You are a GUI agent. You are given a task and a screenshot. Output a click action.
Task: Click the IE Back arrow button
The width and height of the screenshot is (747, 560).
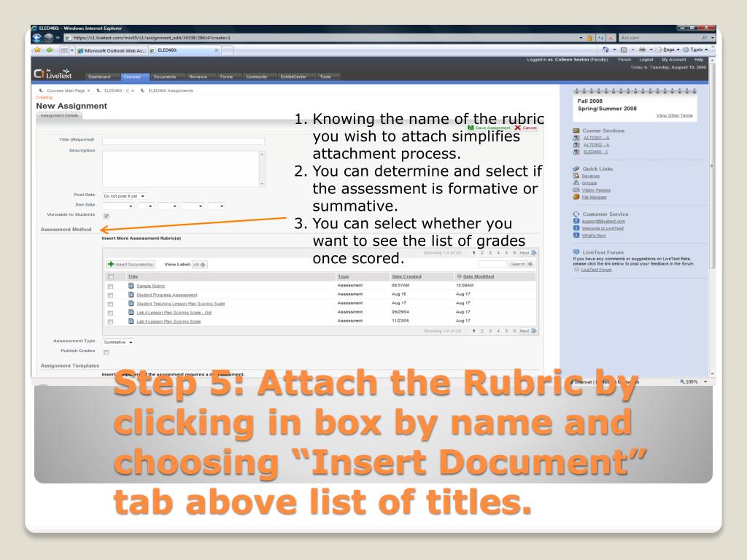pos(36,38)
